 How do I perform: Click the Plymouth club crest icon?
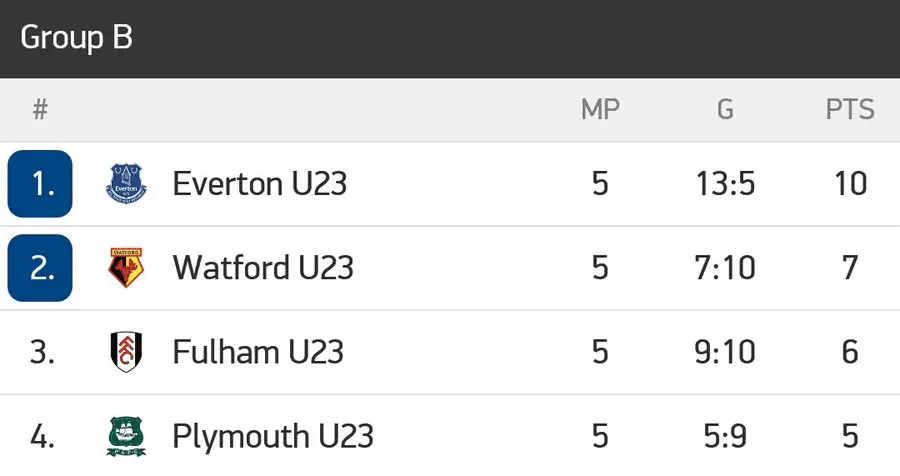pos(126,437)
